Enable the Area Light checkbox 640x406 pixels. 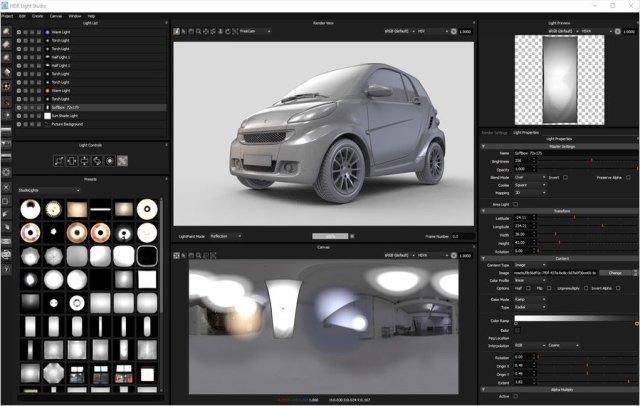[517, 203]
